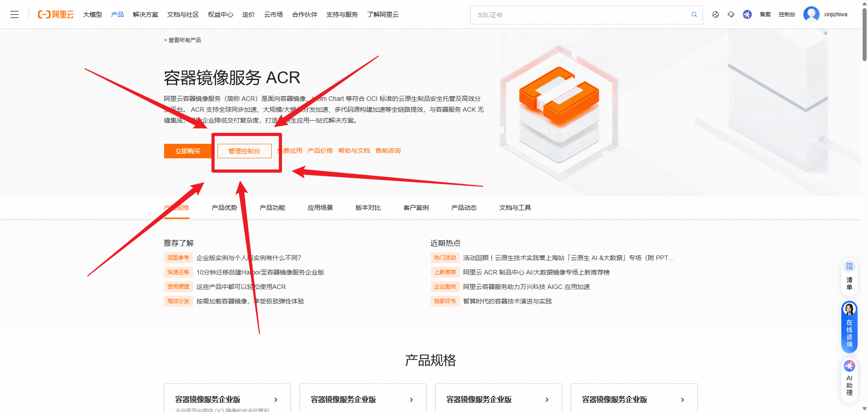Switch to the 版本对比 tab

point(368,208)
